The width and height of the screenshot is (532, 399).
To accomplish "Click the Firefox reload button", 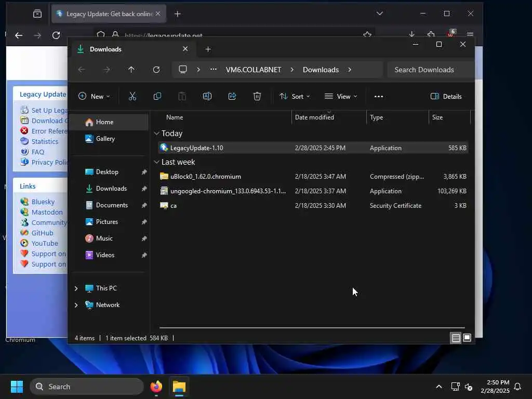I will (x=56, y=35).
